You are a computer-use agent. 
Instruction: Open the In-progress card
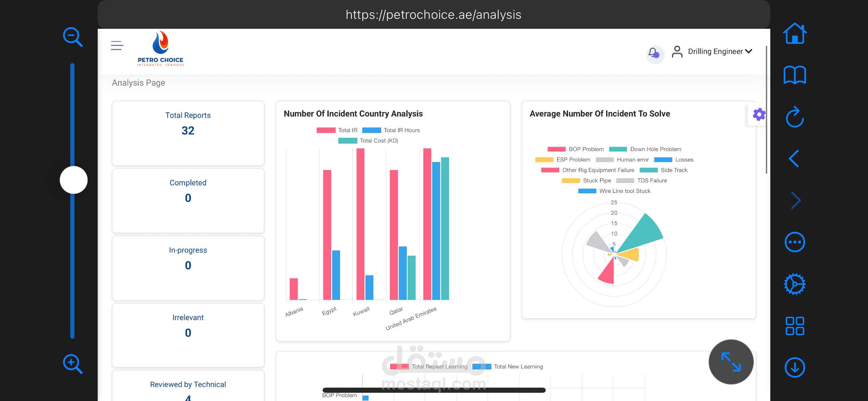click(188, 268)
